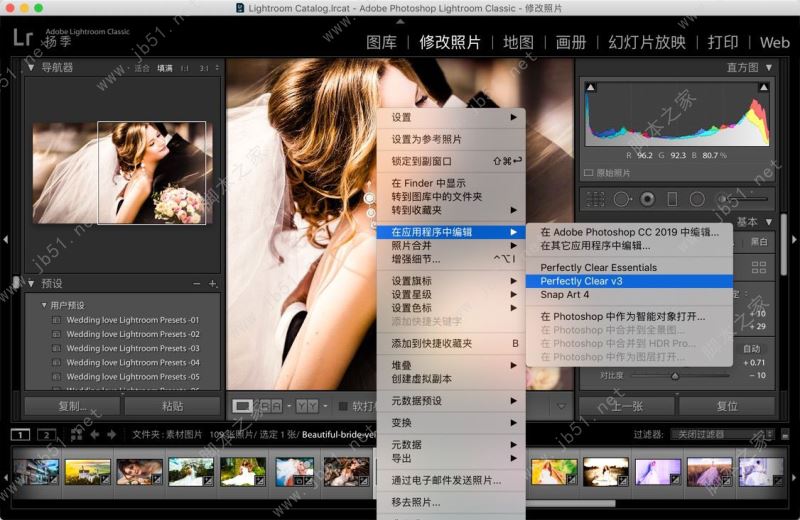Choose Perfectly Clear Essentials in submenu
Screen dimensions: 800x520
click(x=629, y=267)
